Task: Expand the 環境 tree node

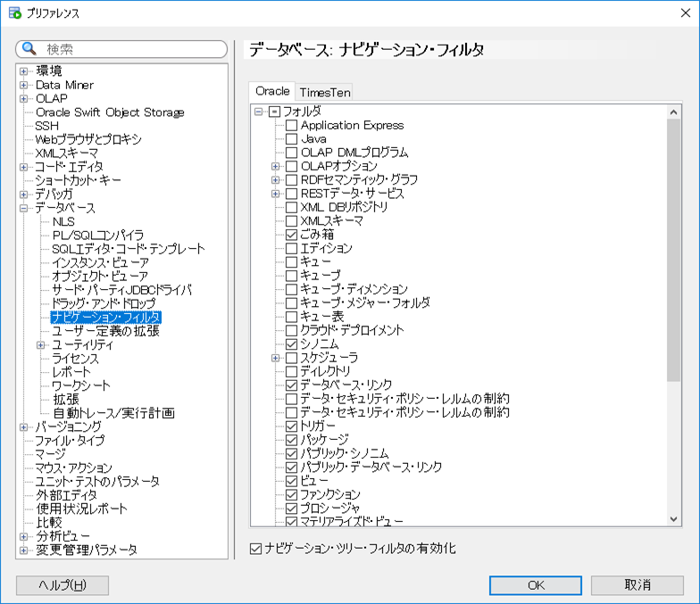Action: (23, 71)
